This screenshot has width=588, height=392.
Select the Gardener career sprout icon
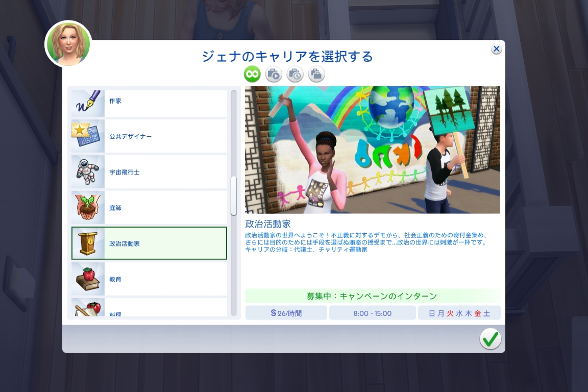pyautogui.click(x=88, y=207)
